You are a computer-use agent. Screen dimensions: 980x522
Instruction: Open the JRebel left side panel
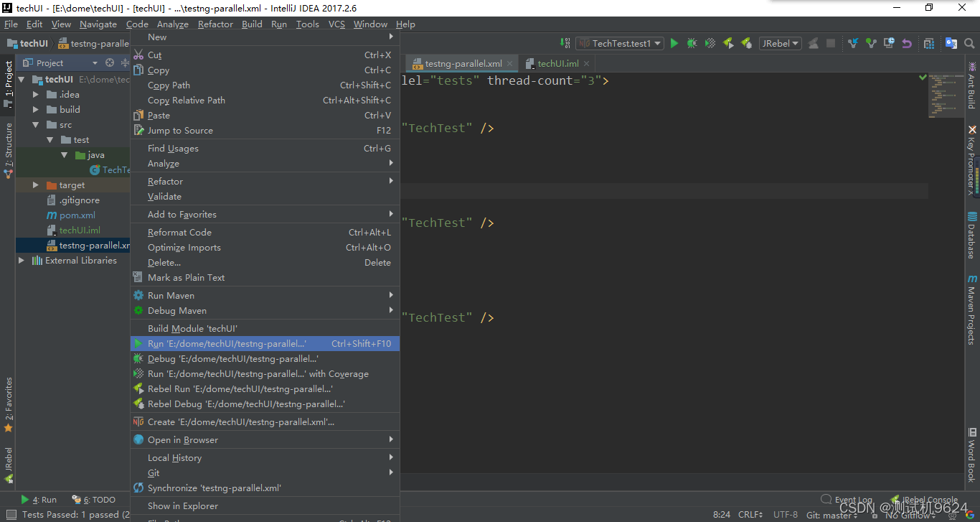[x=8, y=465]
